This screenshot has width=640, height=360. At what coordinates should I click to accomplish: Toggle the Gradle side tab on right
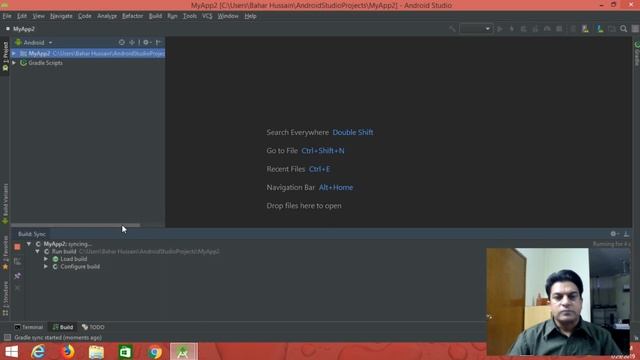click(636, 53)
